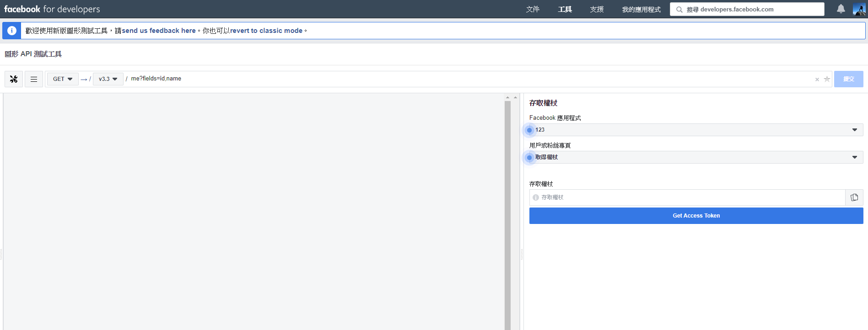Clear the query with the x icon

[817, 80]
